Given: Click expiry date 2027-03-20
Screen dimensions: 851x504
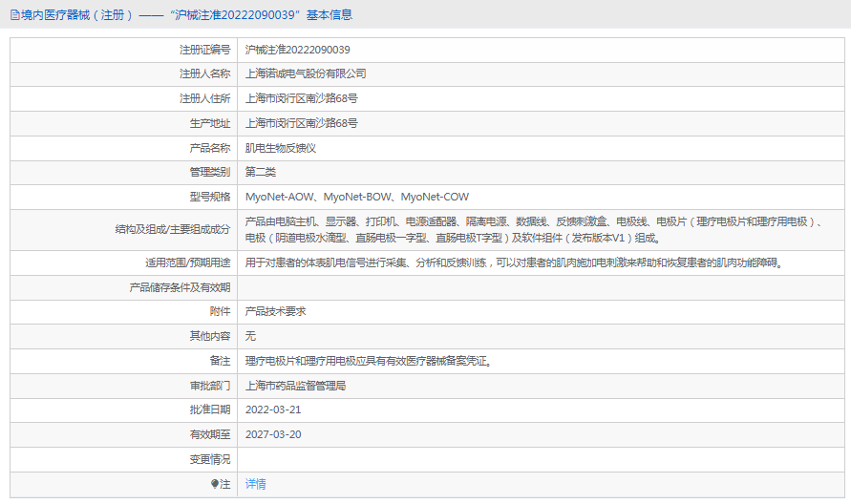Looking at the screenshot, I should point(273,434).
